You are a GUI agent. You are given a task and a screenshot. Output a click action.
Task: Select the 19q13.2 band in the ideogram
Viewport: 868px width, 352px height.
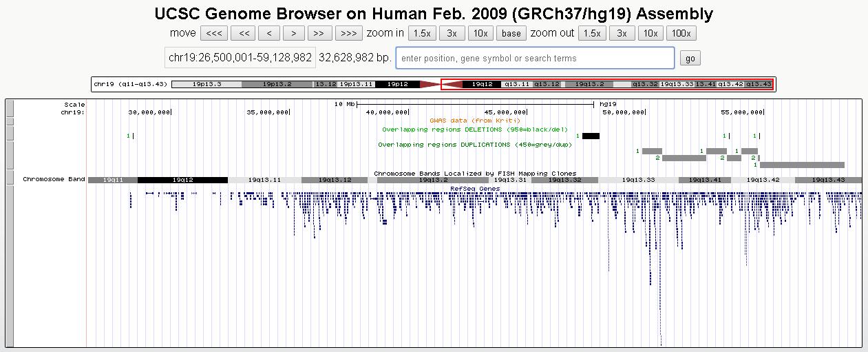point(589,84)
